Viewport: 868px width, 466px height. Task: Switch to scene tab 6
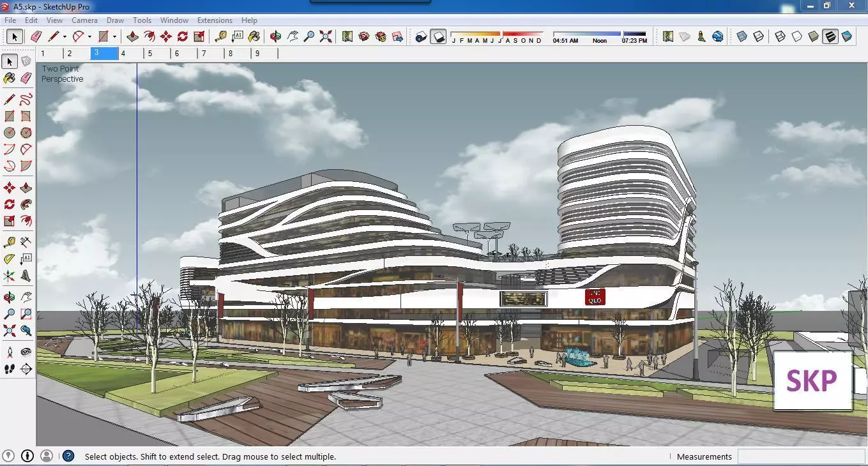point(185,54)
